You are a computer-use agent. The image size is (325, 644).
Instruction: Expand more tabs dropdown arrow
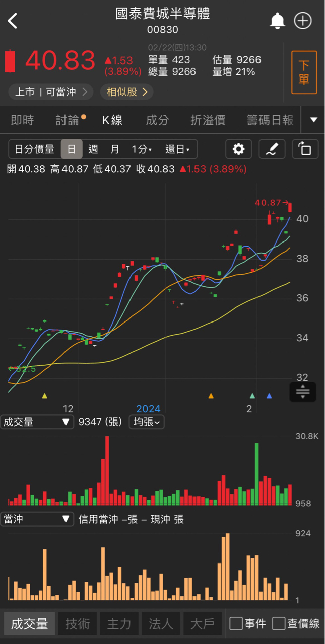tap(313, 120)
